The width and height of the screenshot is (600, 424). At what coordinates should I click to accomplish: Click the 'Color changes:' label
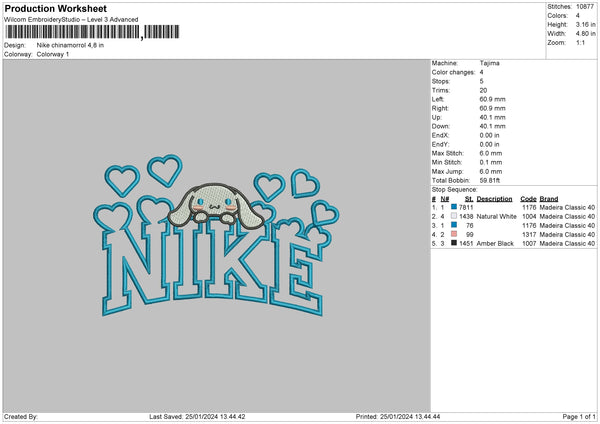click(453, 72)
